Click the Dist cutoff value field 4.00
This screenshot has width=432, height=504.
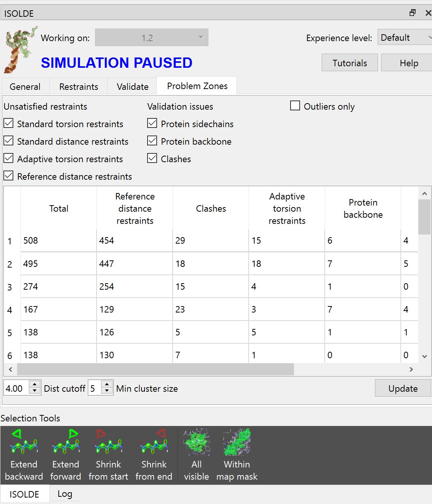(16, 388)
